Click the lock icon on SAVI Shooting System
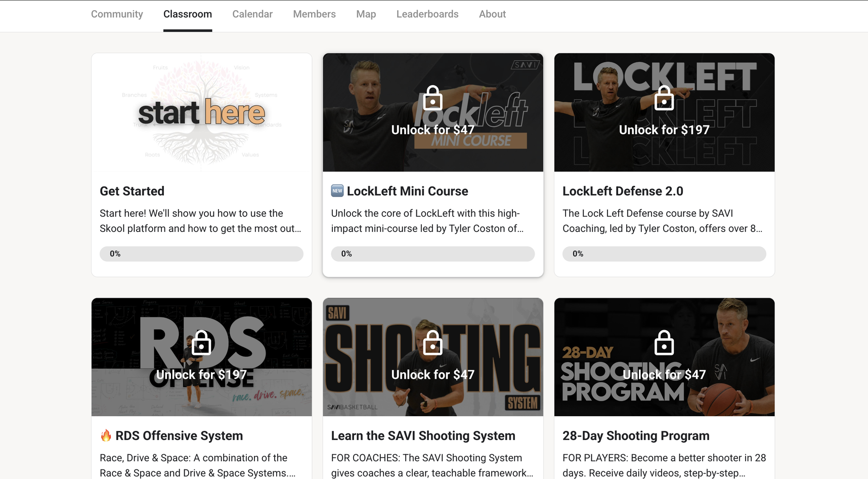 432,342
